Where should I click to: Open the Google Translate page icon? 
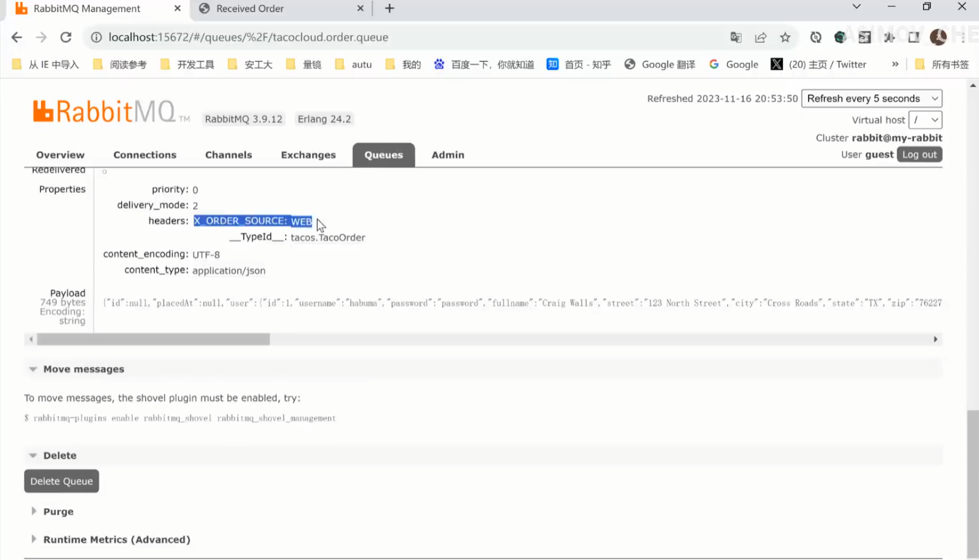735,37
